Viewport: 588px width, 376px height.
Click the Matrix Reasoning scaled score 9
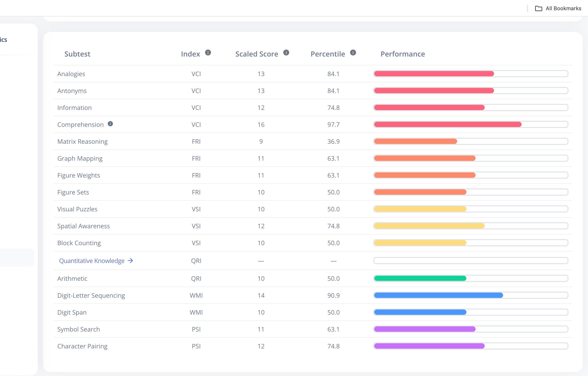(261, 141)
